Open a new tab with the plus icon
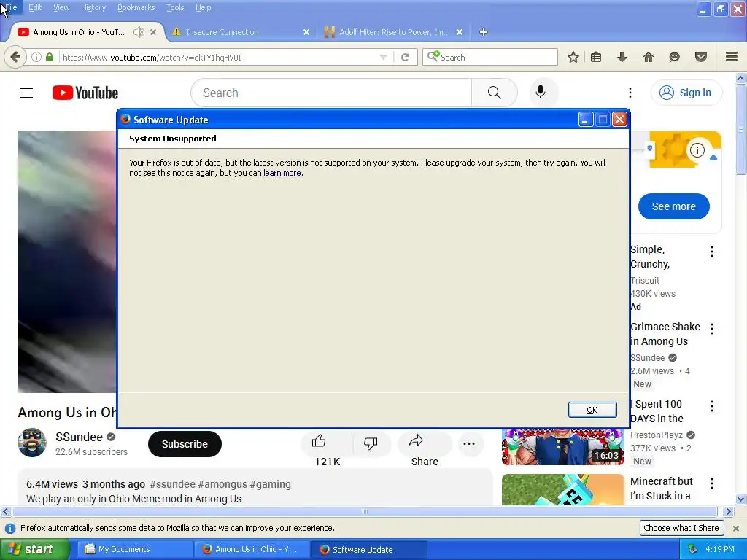747x560 pixels. tap(484, 32)
